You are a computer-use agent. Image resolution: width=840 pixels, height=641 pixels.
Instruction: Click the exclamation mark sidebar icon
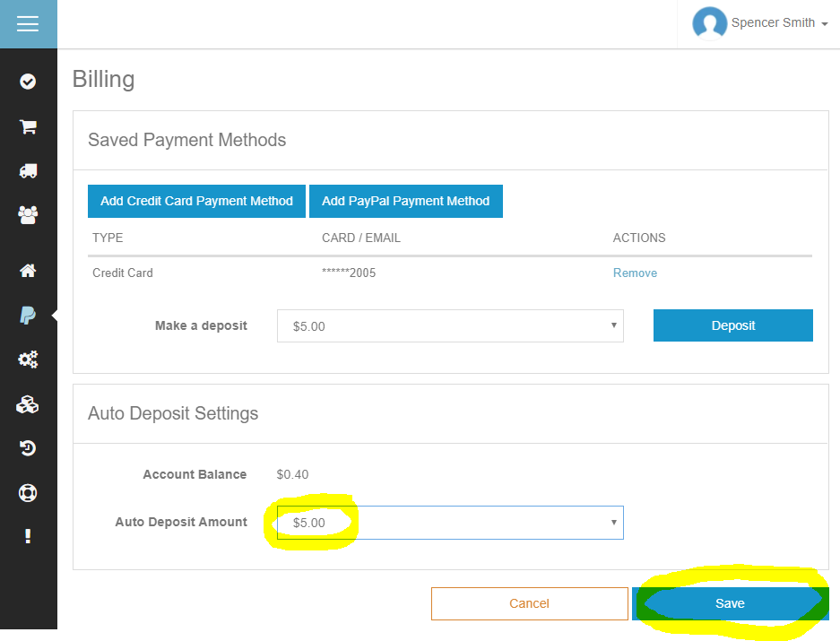(x=28, y=536)
